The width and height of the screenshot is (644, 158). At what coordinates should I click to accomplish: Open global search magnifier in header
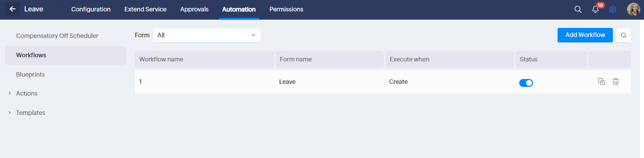click(x=578, y=9)
